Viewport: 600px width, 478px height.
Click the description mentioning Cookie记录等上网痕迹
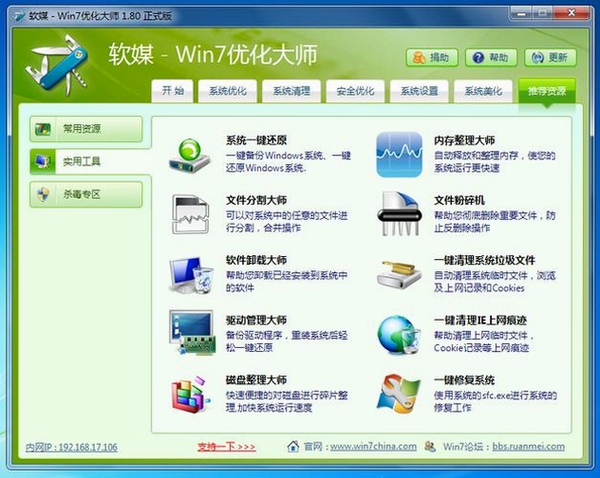[x=484, y=341]
